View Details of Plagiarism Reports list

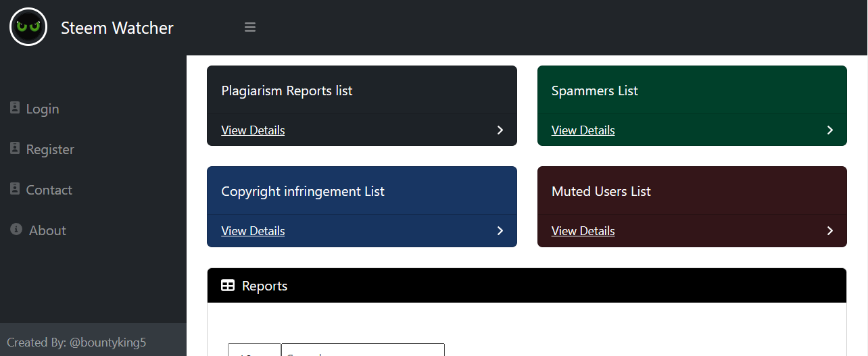pos(253,130)
